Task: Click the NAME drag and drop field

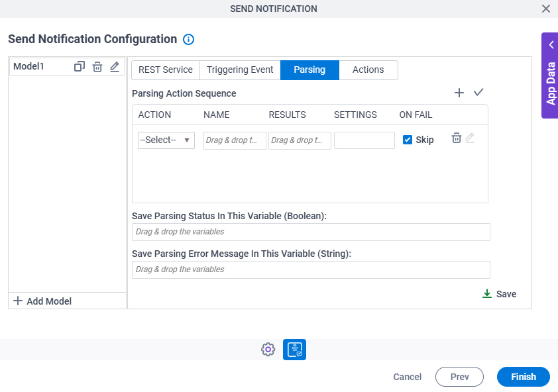Action: pos(235,140)
